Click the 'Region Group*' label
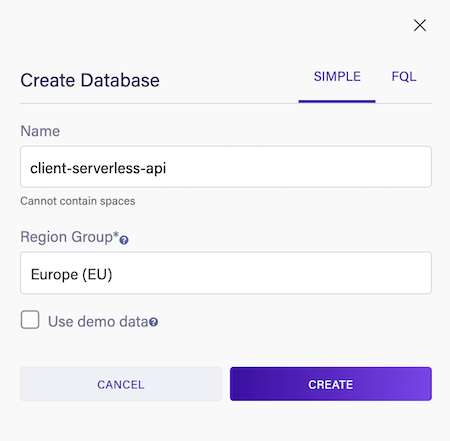Screen dimensions: 450x441 pos(70,237)
